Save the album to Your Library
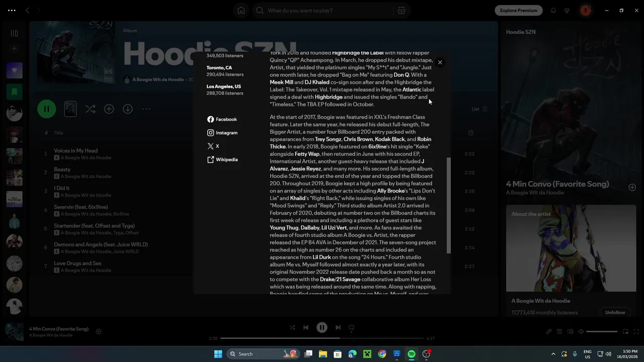Screen dimensions: 644x362 point(109,109)
